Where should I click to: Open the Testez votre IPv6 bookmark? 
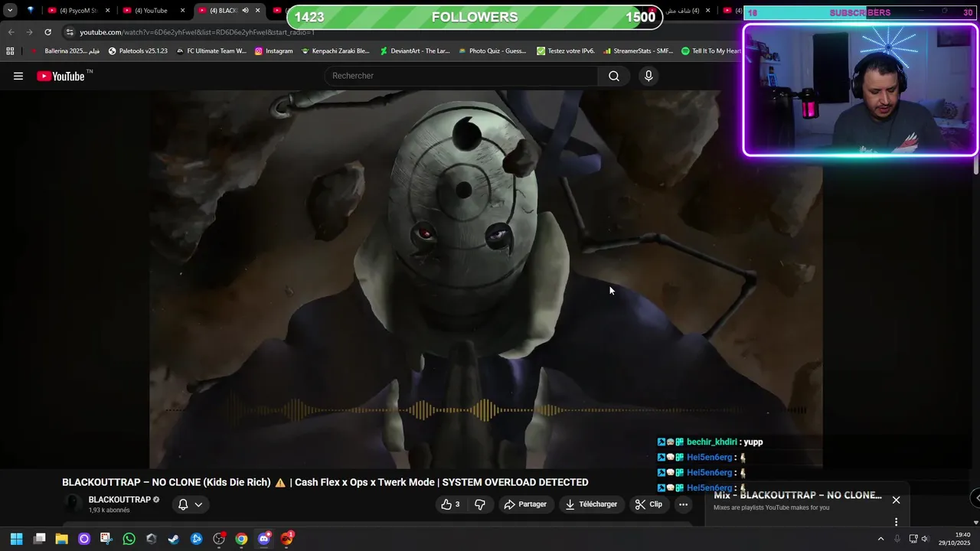pos(566,51)
